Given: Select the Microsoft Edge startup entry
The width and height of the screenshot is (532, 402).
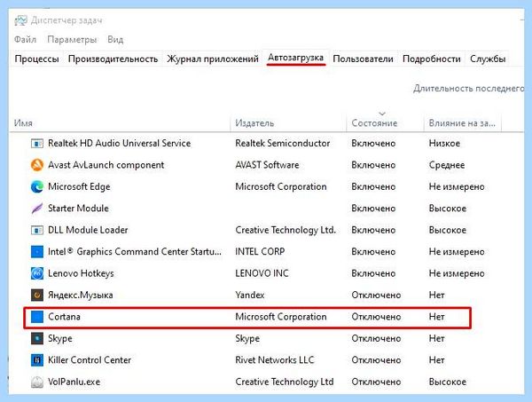Looking at the screenshot, I should 79,186.
